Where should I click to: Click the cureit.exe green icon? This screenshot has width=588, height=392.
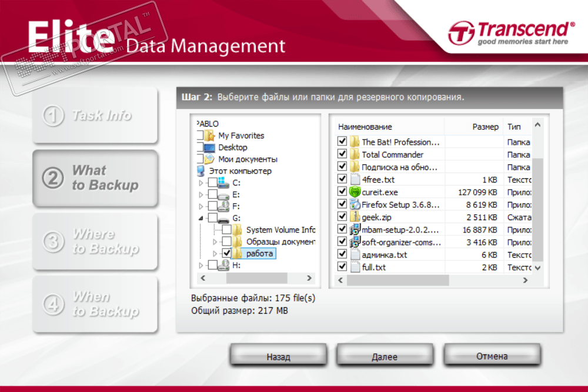[x=355, y=192]
